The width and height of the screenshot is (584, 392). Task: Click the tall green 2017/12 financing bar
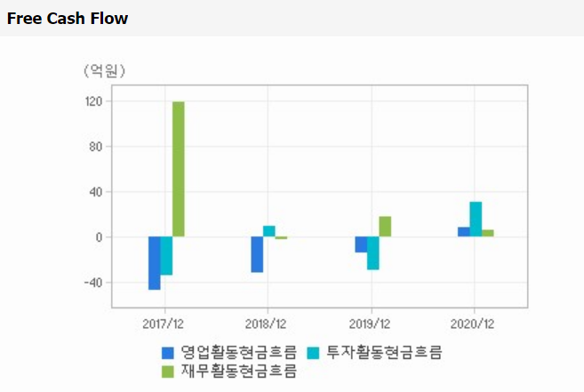click(x=179, y=169)
